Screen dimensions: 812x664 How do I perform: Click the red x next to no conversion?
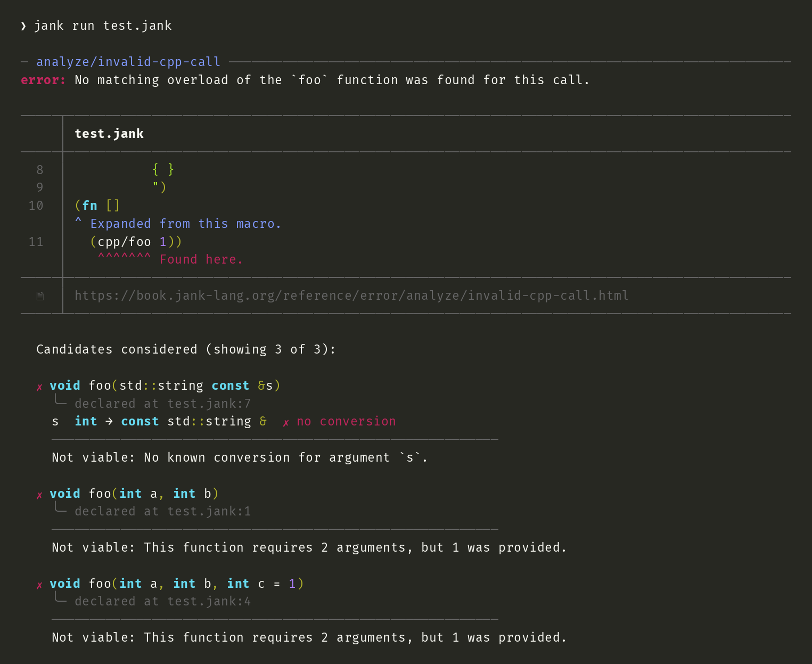(x=286, y=423)
